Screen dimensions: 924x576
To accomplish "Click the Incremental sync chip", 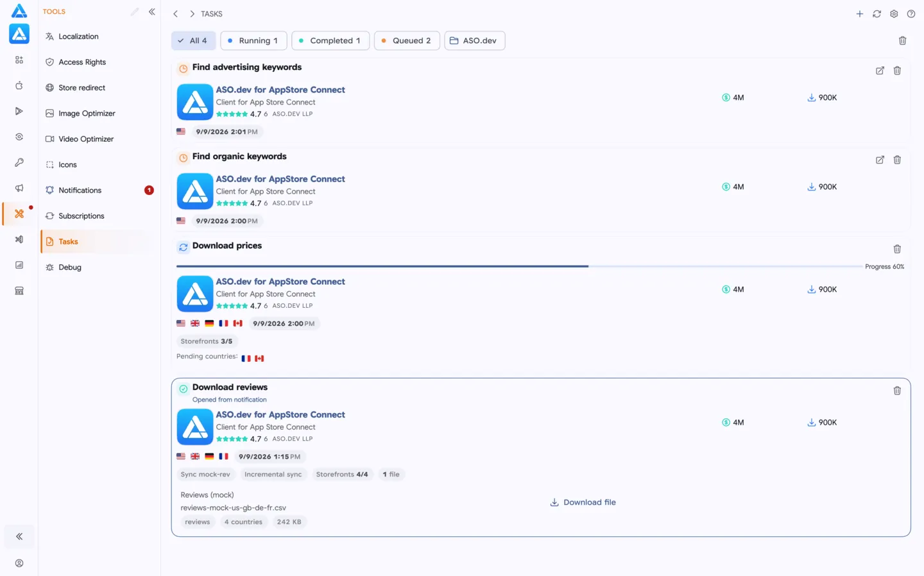I will [x=273, y=475].
